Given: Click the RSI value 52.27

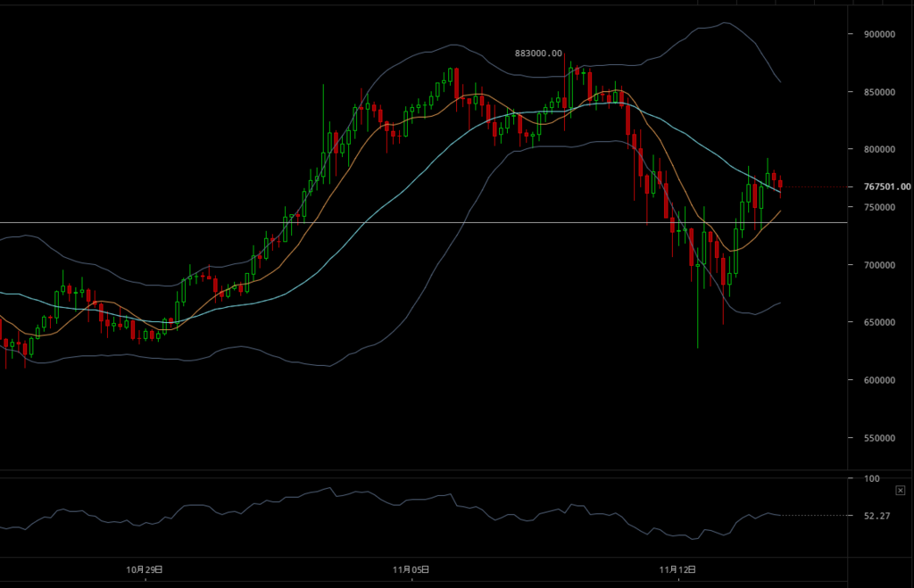Looking at the screenshot, I should [x=877, y=516].
